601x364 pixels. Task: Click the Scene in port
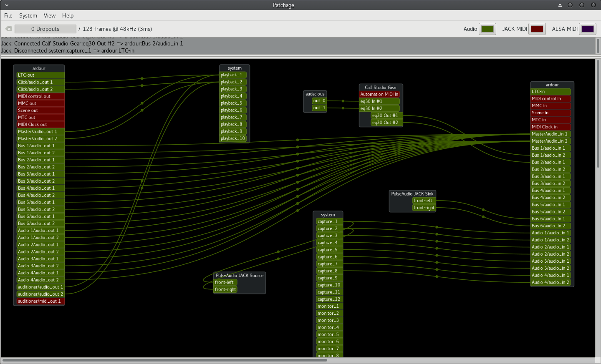click(x=550, y=113)
